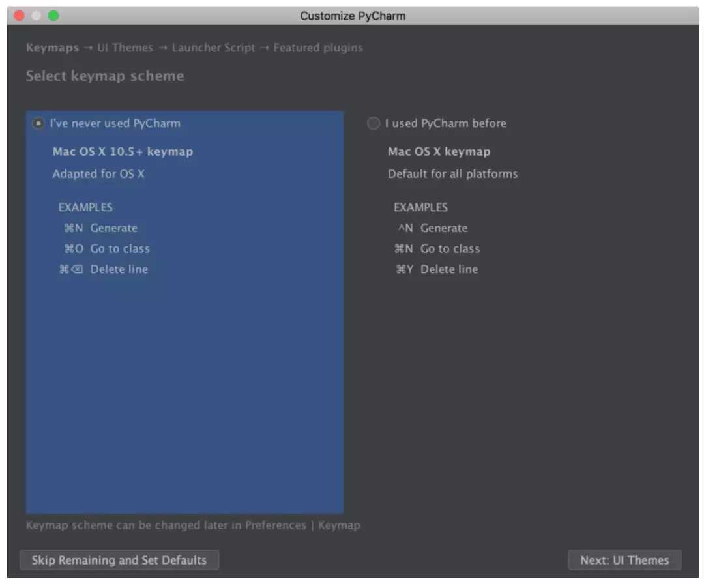Click the green zoom window button
704x588 pixels.
[x=53, y=16]
